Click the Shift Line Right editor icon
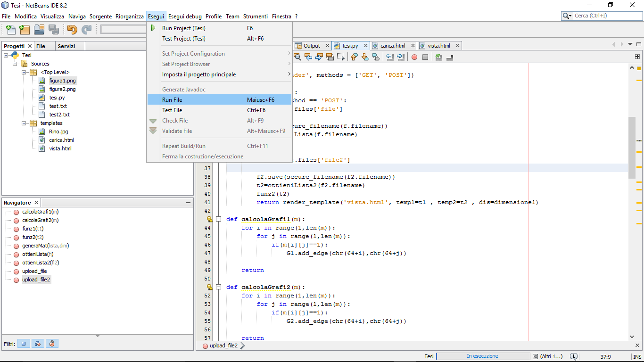644x362 pixels. pyautogui.click(x=401, y=57)
